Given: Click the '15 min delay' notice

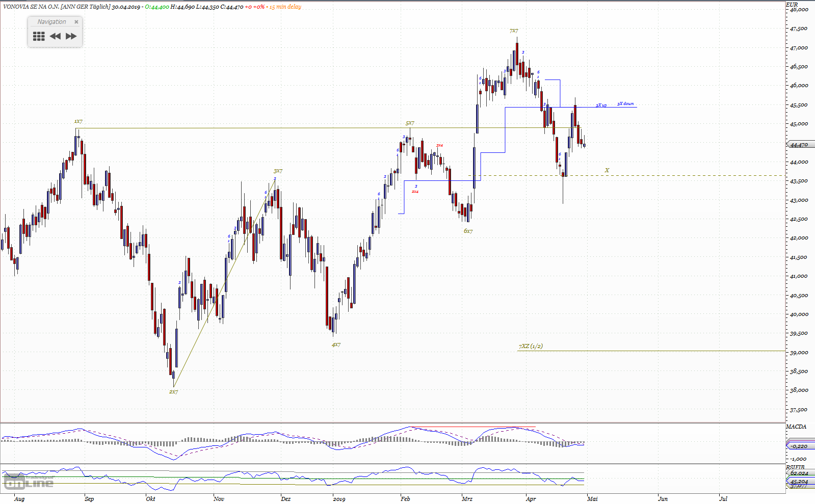Looking at the screenshot, I should pyautogui.click(x=285, y=7).
